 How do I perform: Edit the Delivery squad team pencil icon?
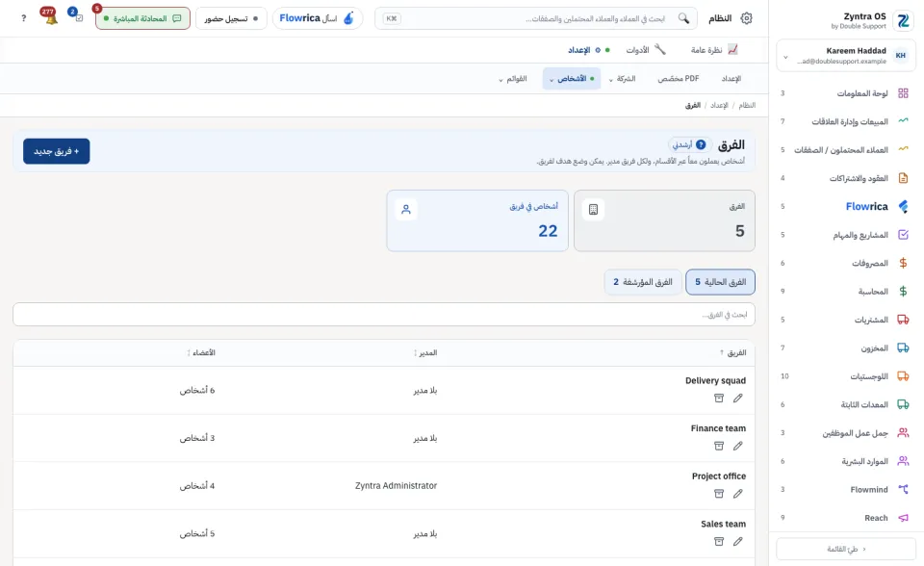click(738, 398)
